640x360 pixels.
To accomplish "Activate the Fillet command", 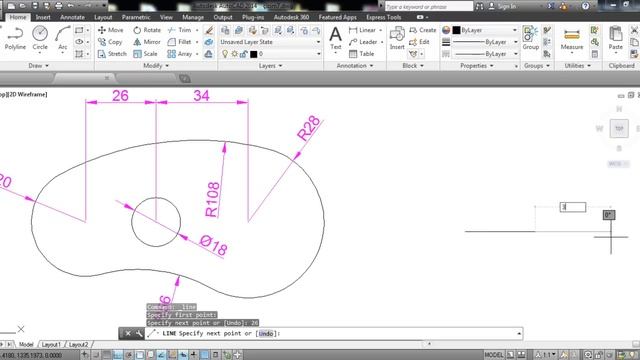I will (x=180, y=42).
